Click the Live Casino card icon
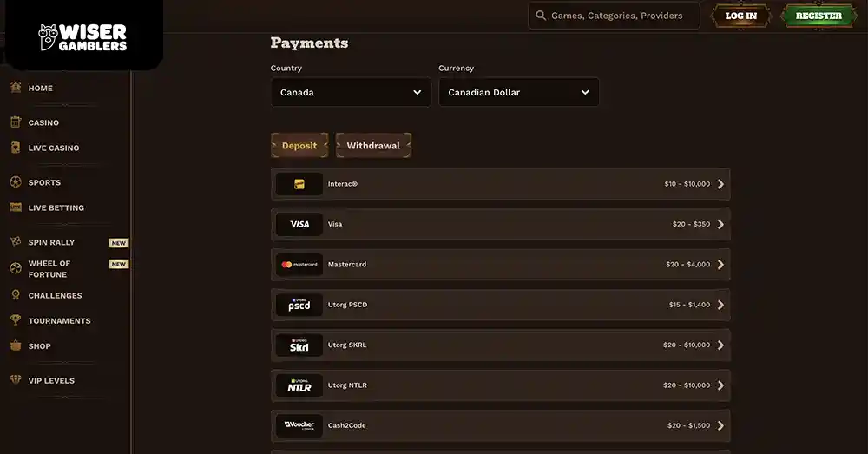 [x=16, y=148]
